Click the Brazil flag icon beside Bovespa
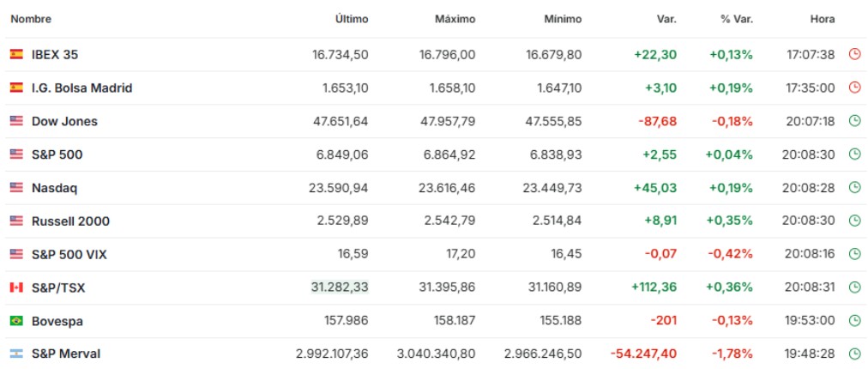868x369 pixels. point(16,321)
